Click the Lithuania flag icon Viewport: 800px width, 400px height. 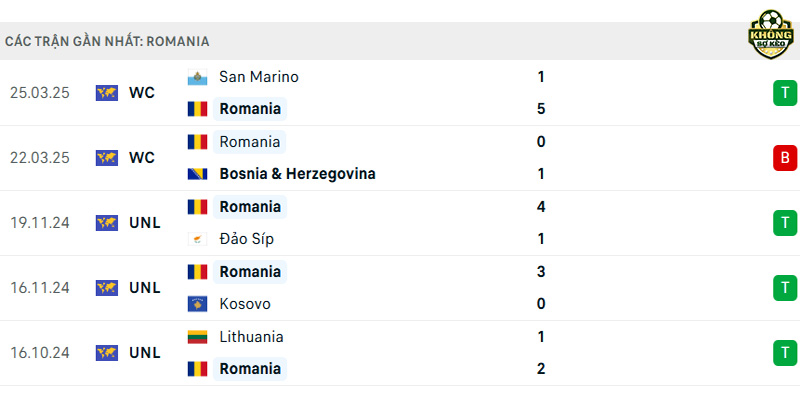[x=197, y=337]
